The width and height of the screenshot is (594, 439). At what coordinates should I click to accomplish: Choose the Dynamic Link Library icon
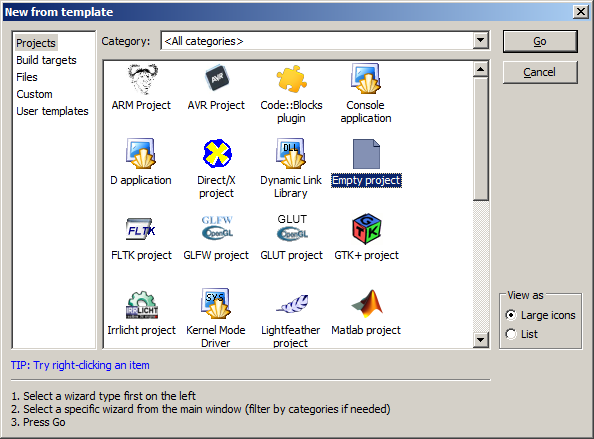(291, 153)
